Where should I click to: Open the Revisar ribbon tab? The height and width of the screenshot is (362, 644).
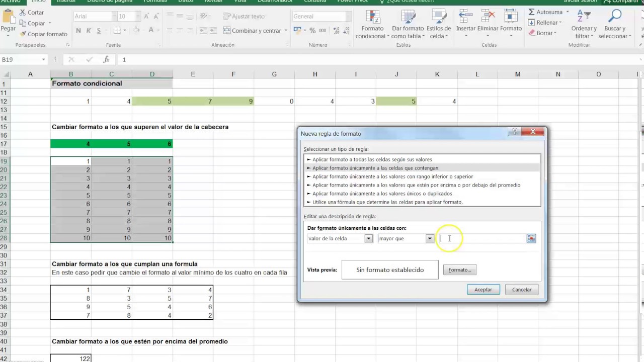(213, 2)
